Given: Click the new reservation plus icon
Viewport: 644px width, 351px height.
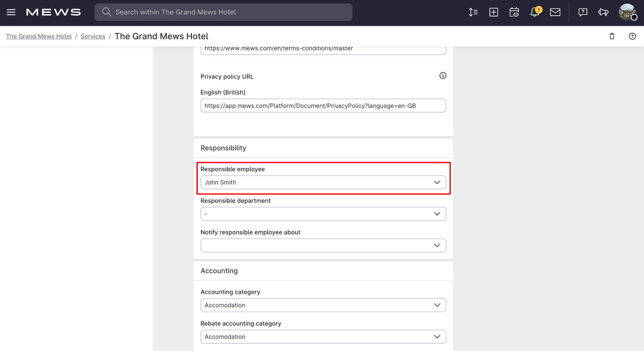Looking at the screenshot, I should (493, 12).
